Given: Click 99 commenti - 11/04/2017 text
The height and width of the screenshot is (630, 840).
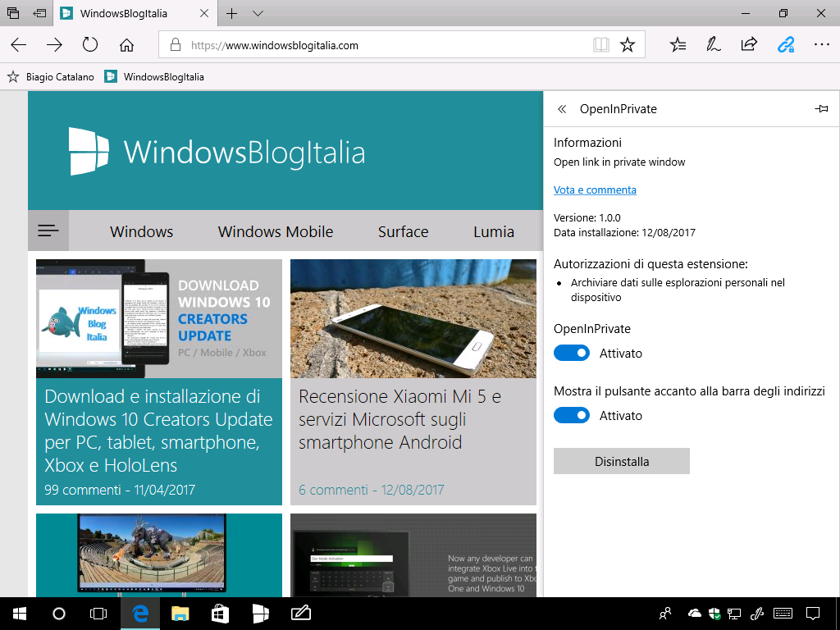Looking at the screenshot, I should 120,490.
